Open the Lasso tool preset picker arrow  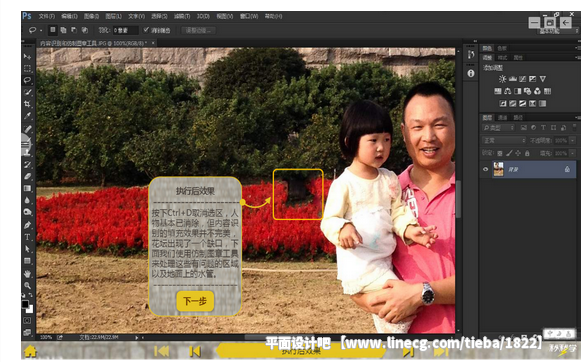(x=41, y=30)
